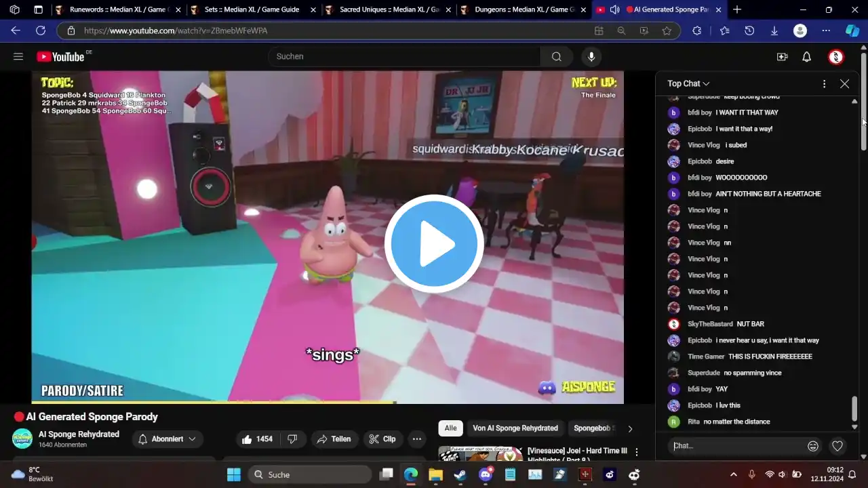
Task: Open the YouTube account avatar menu
Action: pyautogui.click(x=836, y=57)
